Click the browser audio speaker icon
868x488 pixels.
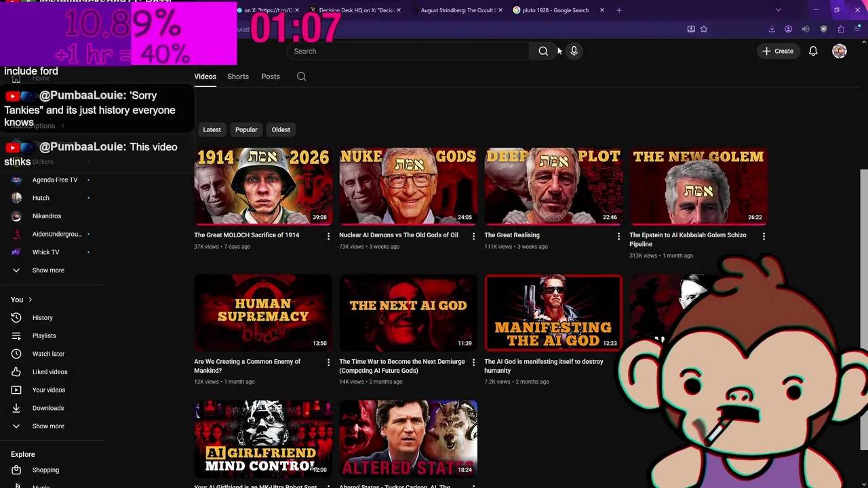coord(806,29)
